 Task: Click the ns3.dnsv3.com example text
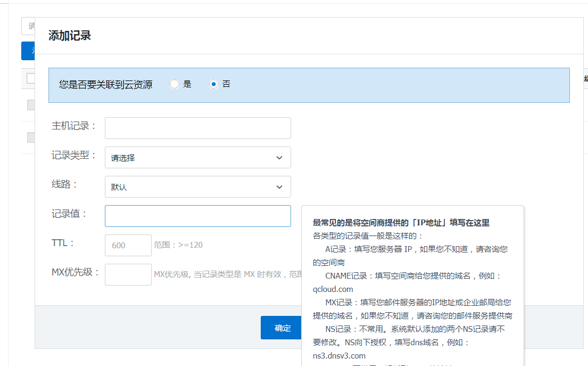tap(339, 355)
